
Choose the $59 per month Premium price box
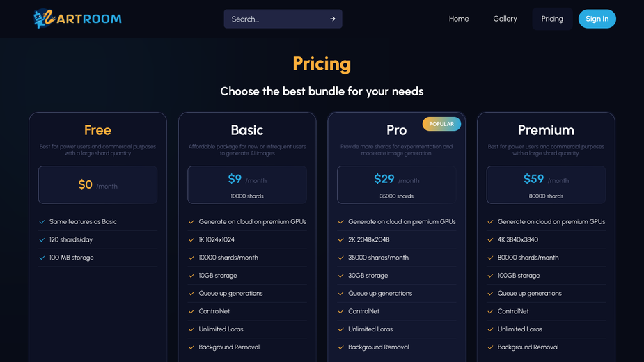tap(546, 184)
